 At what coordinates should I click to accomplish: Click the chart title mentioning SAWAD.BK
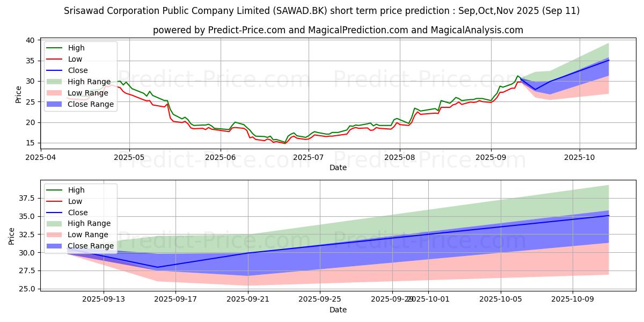(322, 11)
